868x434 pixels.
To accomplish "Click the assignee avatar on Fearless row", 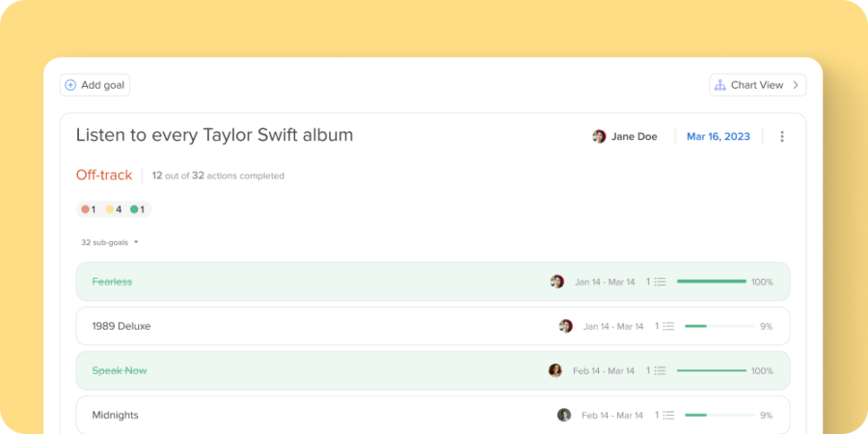I will pos(557,282).
